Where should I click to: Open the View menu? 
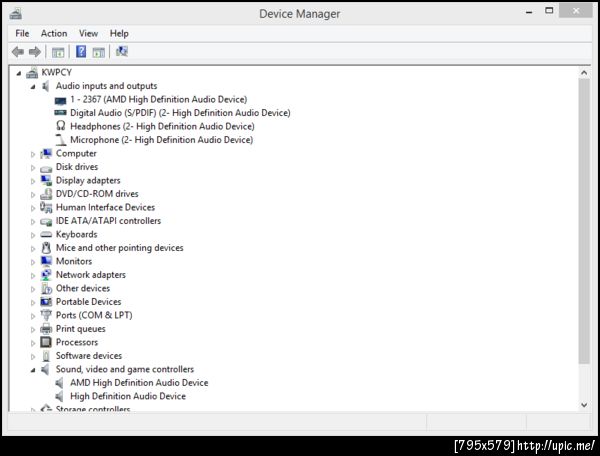coord(88,34)
